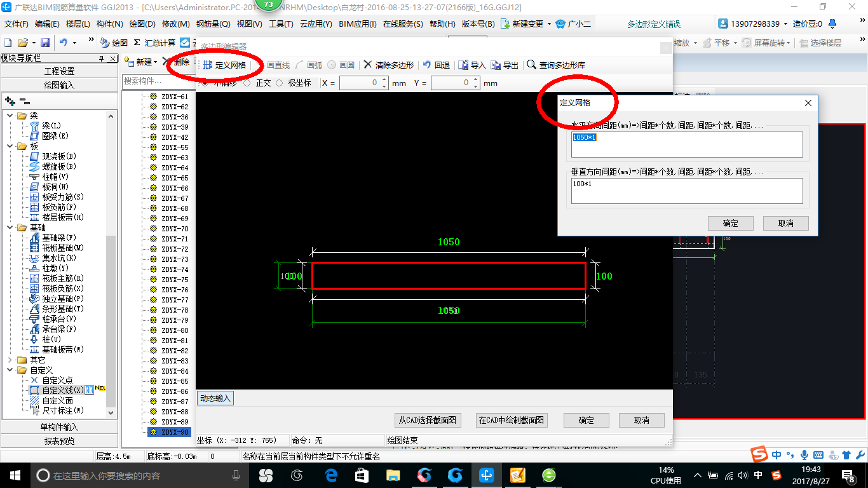
Task: Open the undo dropdown arrow in main toolbar
Action: [74, 43]
